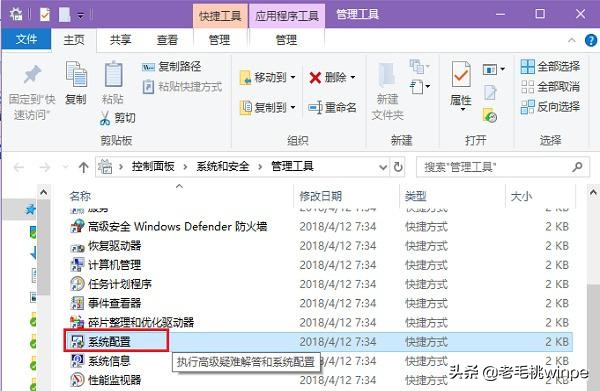Image resolution: width=600 pixels, height=391 pixels.
Task: Collapse the ribbon with chevron arrow
Action: click(x=572, y=40)
